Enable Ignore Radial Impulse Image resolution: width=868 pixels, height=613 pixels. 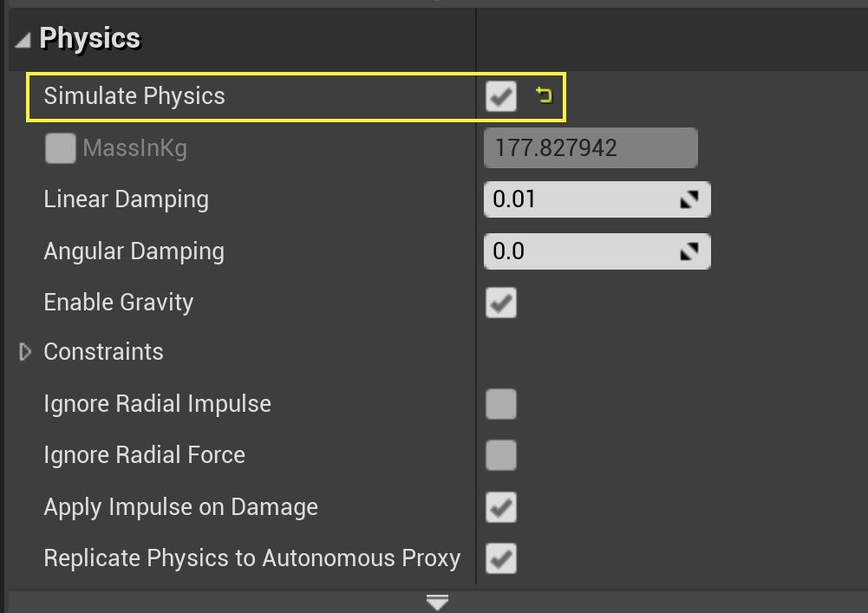tap(500, 403)
